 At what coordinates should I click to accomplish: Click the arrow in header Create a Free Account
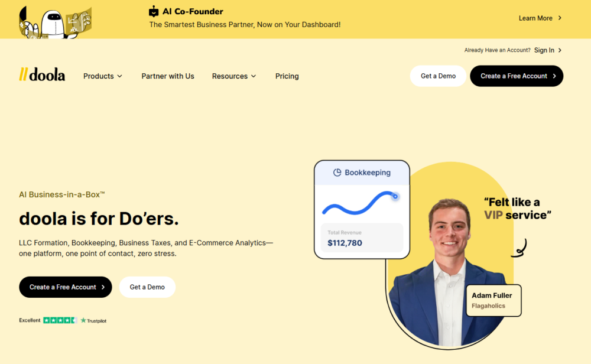coord(554,76)
